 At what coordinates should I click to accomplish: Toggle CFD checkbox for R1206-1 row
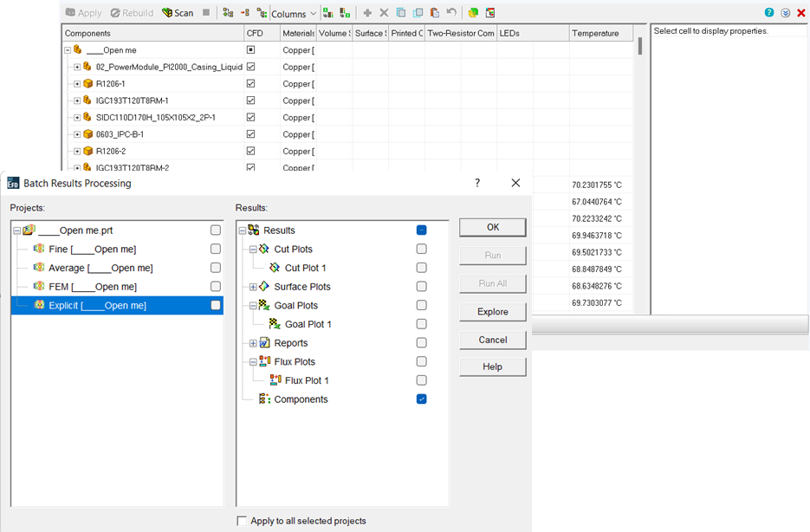pyautogui.click(x=250, y=84)
